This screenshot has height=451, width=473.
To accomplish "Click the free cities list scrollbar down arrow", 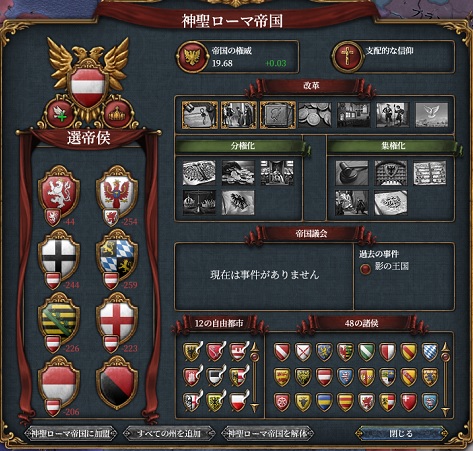I will (x=254, y=407).
